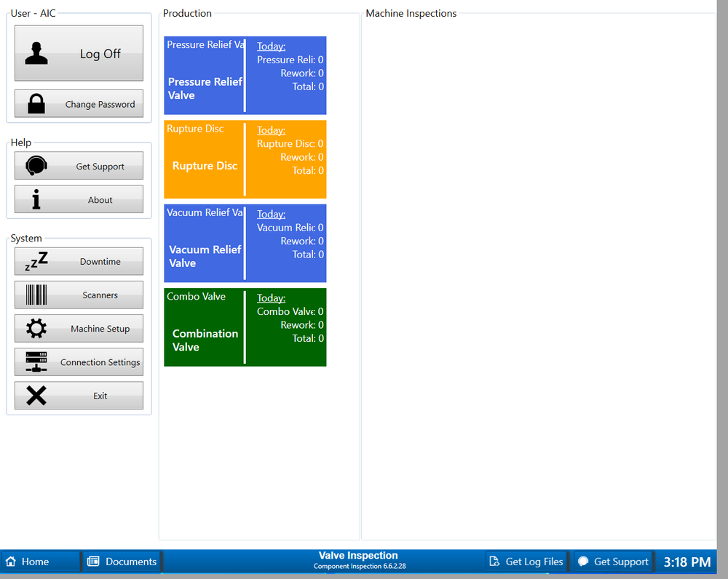This screenshot has width=728, height=579.
Task: Click the Home house icon in bottom bar
Action: 11,562
